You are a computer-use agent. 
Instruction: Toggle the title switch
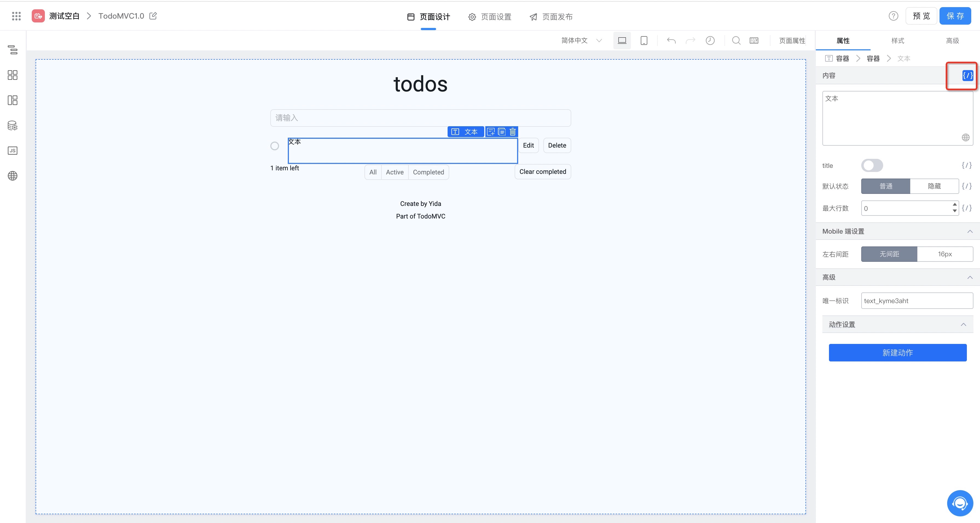(x=872, y=166)
